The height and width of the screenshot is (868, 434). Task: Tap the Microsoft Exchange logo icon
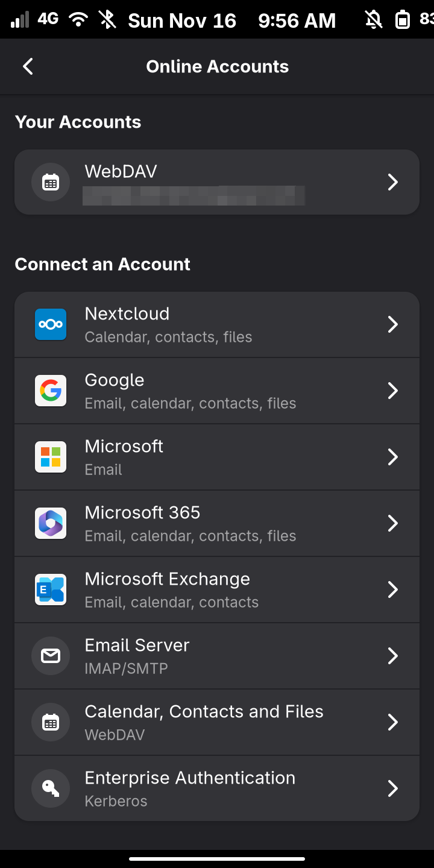click(x=51, y=590)
